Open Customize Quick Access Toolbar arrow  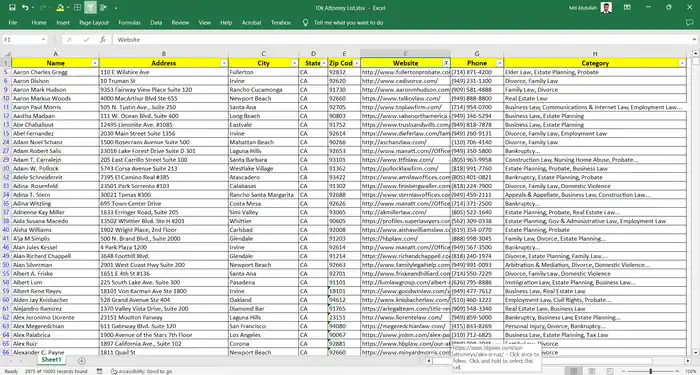(116, 8)
